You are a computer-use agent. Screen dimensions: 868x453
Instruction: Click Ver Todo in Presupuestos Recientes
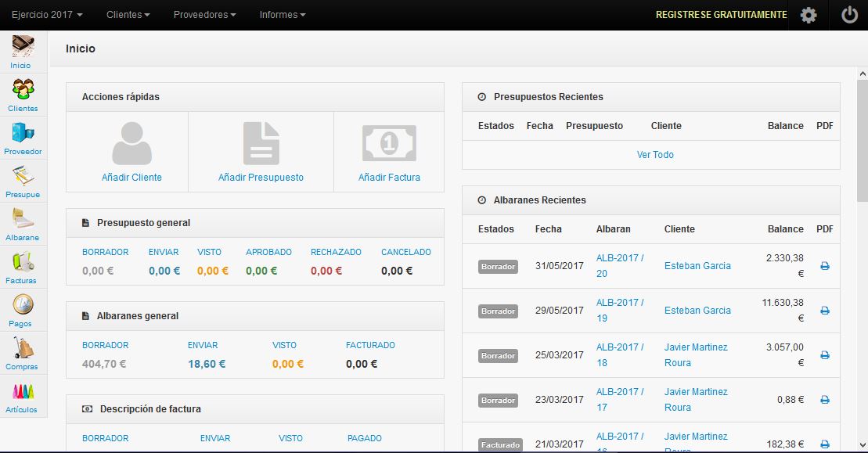[x=655, y=155]
